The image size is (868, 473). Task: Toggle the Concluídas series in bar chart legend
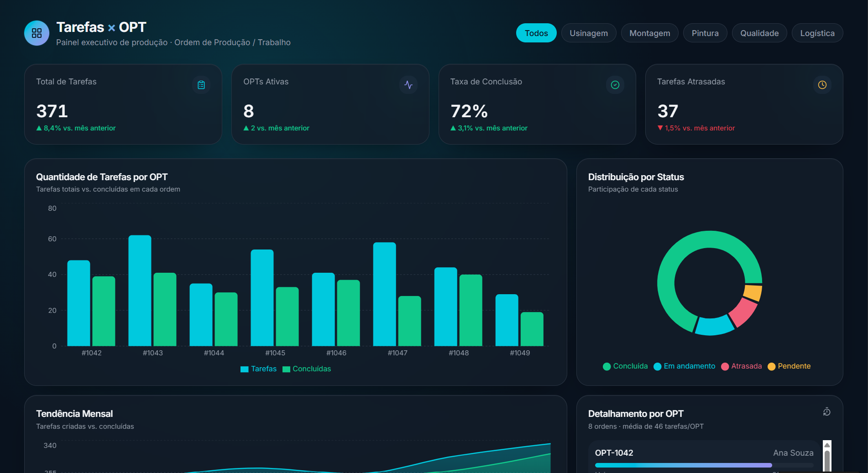307,369
